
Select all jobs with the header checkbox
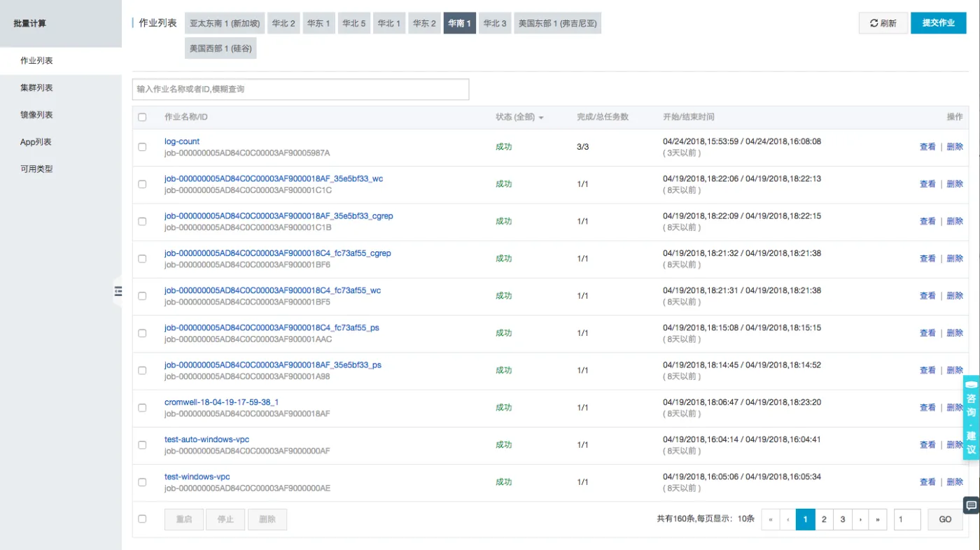pos(142,118)
